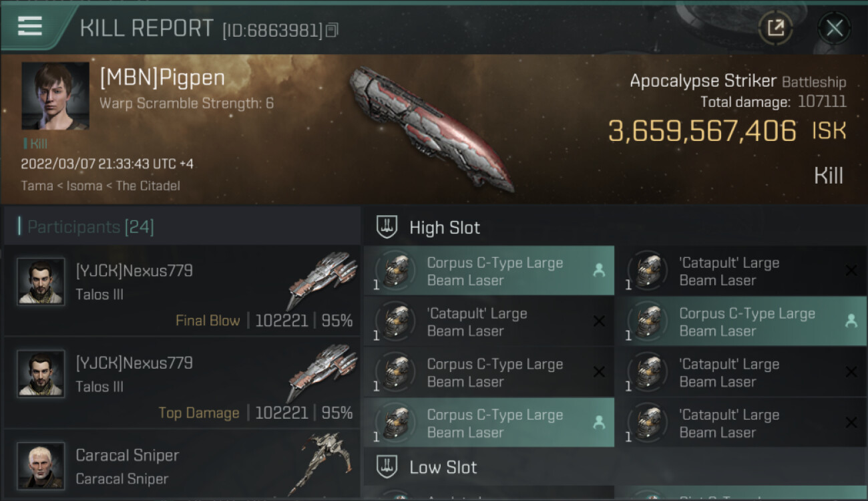868x501 pixels.
Task: Share the kill report via export icon
Action: tap(775, 28)
